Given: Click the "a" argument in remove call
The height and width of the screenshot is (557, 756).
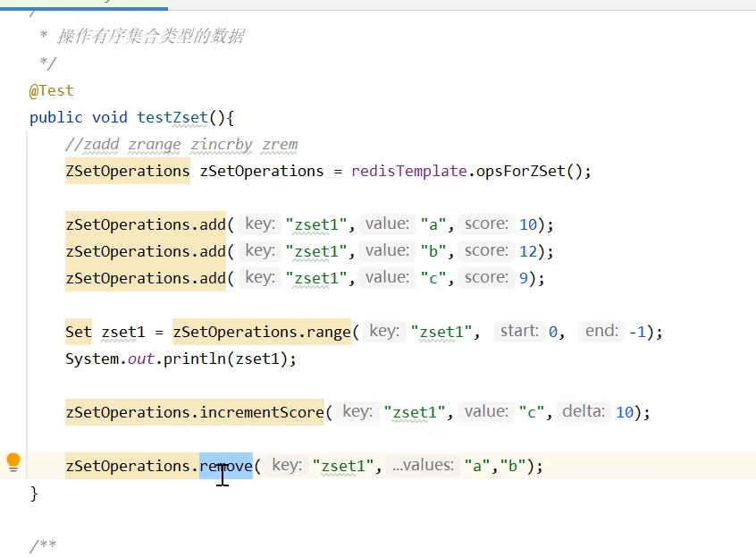Looking at the screenshot, I should click(x=477, y=466).
